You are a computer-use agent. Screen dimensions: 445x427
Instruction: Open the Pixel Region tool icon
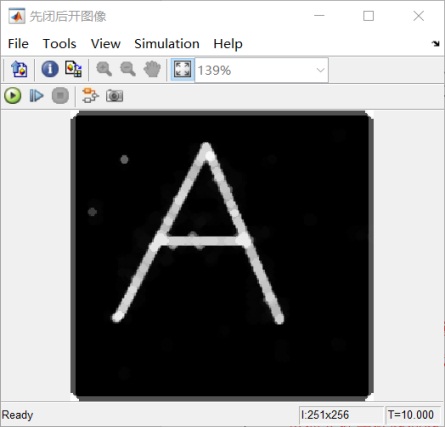coord(73,69)
